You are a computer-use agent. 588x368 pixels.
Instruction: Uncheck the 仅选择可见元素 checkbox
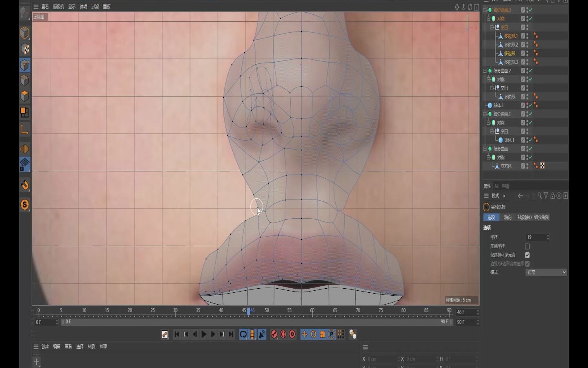pos(527,255)
